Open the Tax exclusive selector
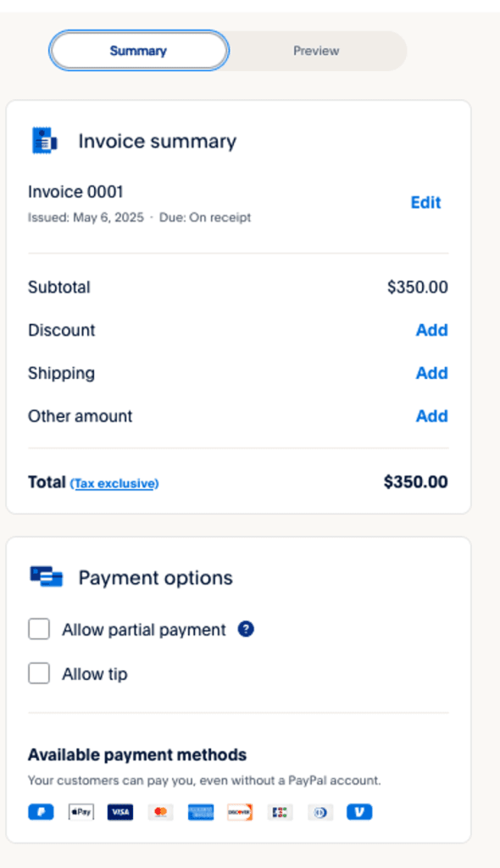The height and width of the screenshot is (868, 500). tap(114, 483)
